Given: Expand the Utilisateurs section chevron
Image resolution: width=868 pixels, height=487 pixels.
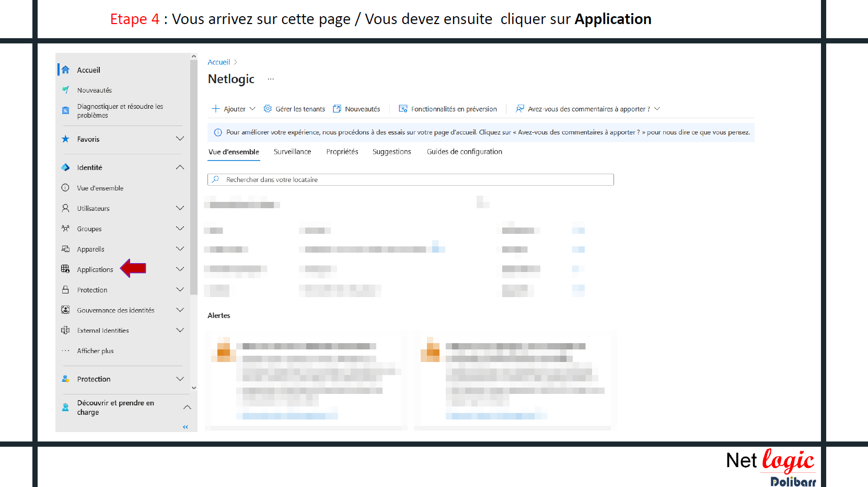Looking at the screenshot, I should 180,208.
